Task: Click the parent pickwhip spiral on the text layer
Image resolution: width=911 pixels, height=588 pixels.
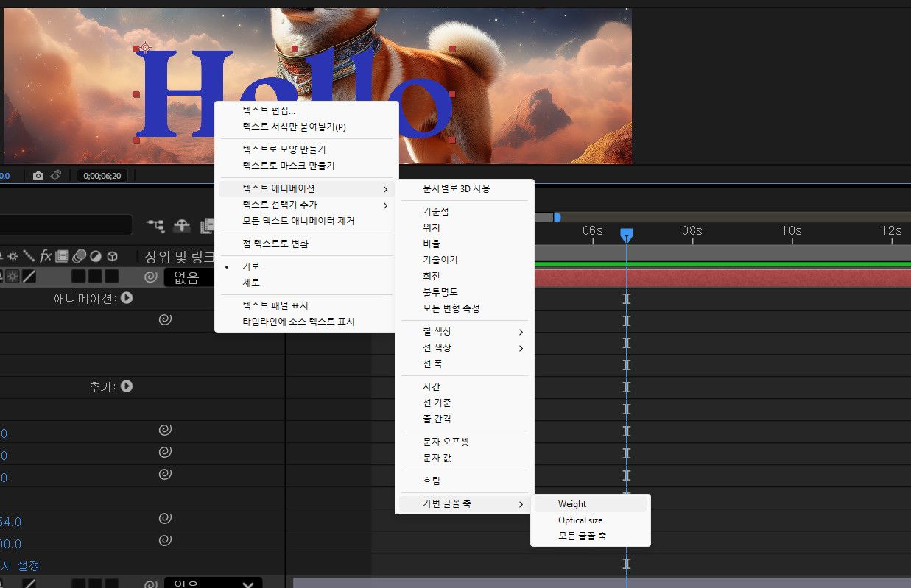Action: coord(151,277)
